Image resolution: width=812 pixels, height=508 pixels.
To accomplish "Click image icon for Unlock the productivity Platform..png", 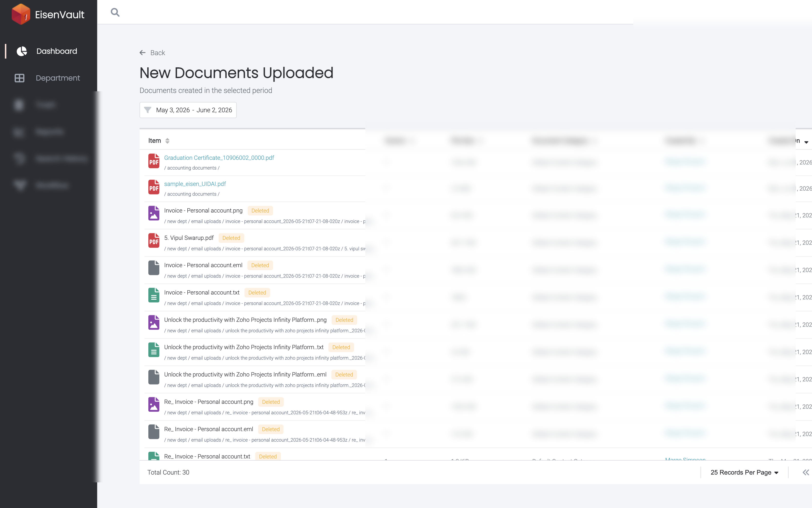I will click(154, 323).
